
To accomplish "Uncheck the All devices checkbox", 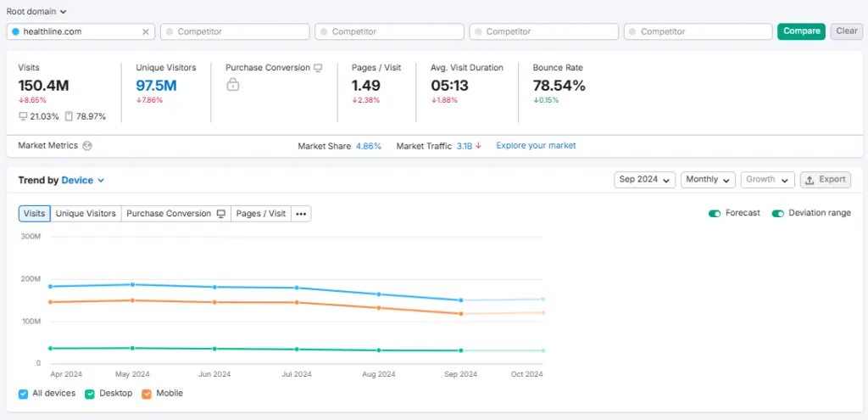I will click(x=24, y=394).
